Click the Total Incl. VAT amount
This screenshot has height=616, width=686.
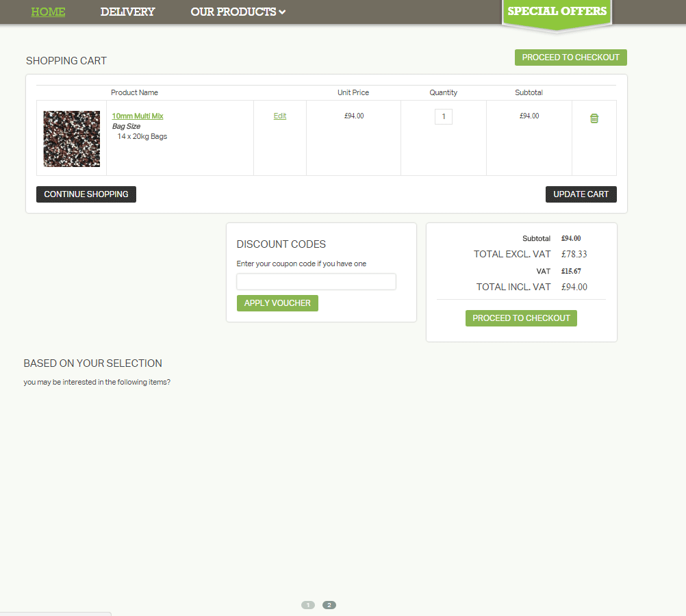click(x=574, y=287)
